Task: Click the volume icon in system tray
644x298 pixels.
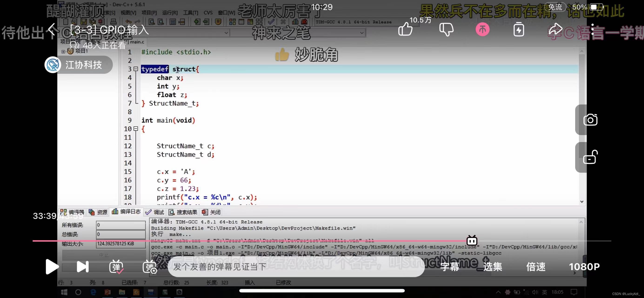Action: click(535, 292)
